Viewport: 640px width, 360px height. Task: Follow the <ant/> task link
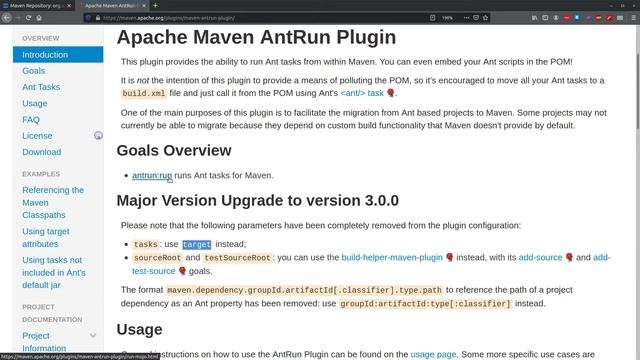[362, 93]
